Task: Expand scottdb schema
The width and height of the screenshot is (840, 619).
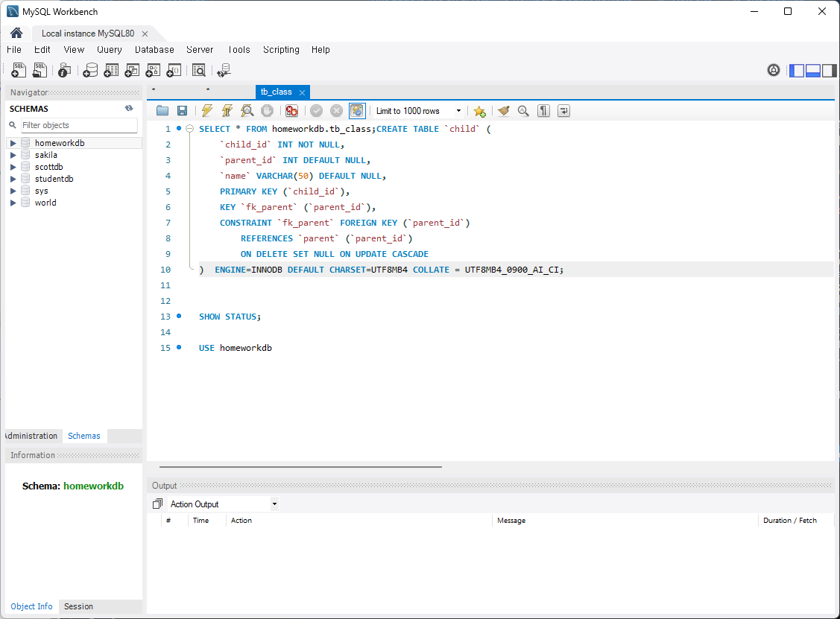Action: tap(13, 167)
